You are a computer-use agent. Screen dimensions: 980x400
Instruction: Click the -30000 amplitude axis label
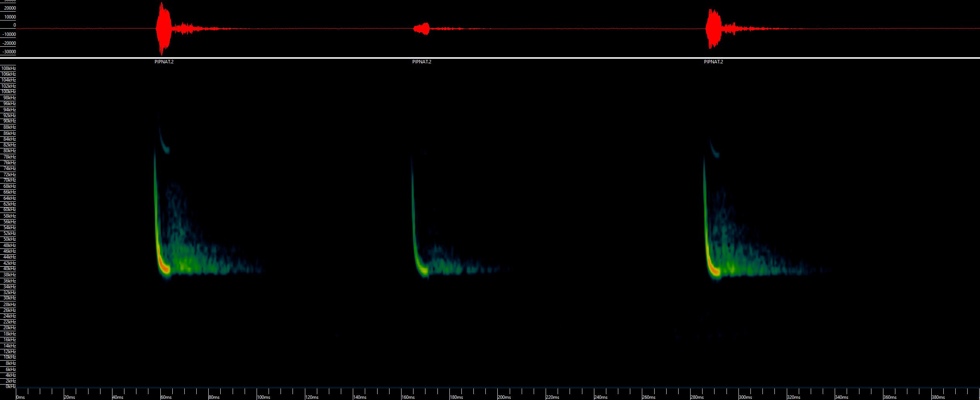(x=8, y=52)
